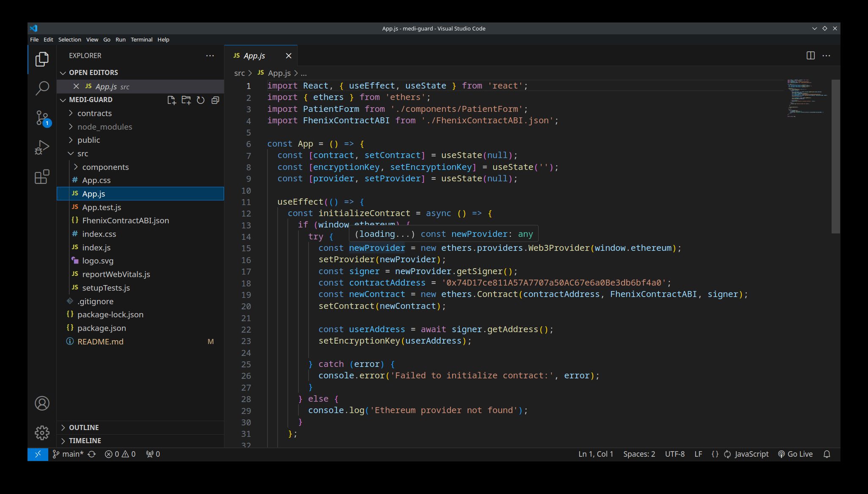The height and width of the screenshot is (494, 868).
Task: Collapse the OPEN EDITORS section
Action: point(140,72)
